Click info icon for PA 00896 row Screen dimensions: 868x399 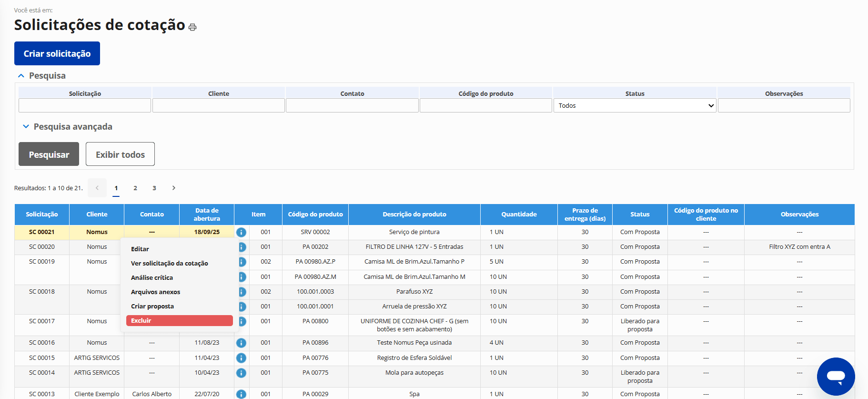pos(241,343)
